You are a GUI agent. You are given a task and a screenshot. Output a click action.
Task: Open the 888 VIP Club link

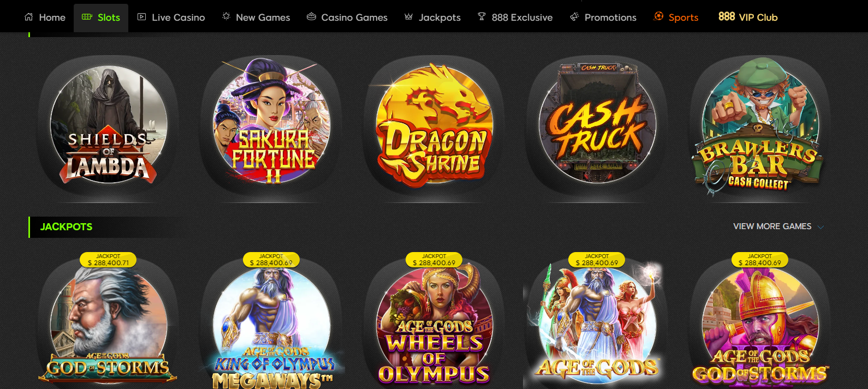point(748,17)
